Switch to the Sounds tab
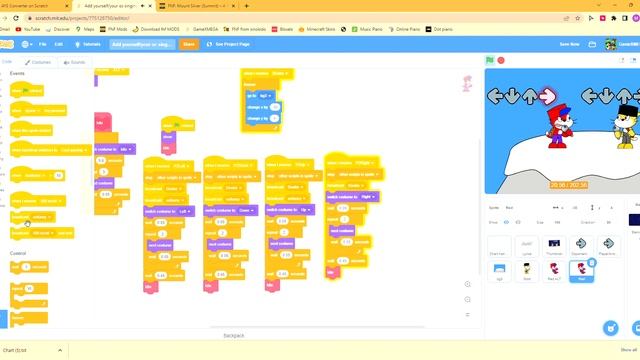Screen dimensions: 640x360 pos(74,62)
